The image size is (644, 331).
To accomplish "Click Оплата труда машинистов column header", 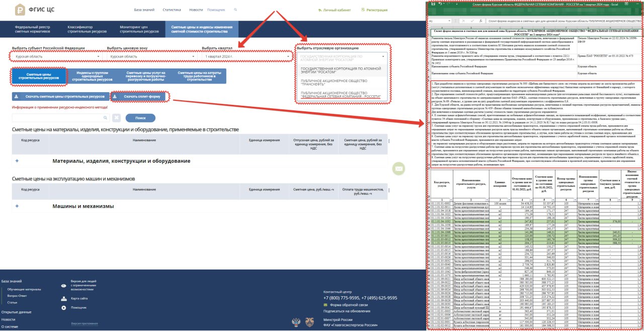I will click(363, 191).
